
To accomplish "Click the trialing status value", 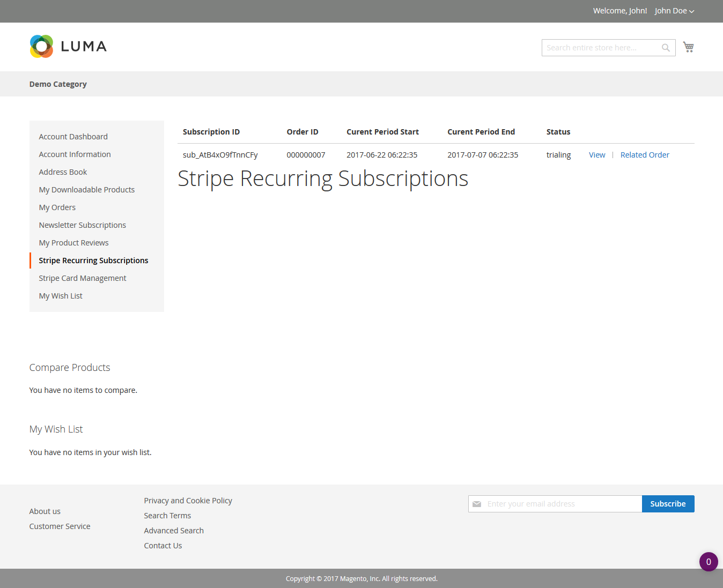I will 559,155.
